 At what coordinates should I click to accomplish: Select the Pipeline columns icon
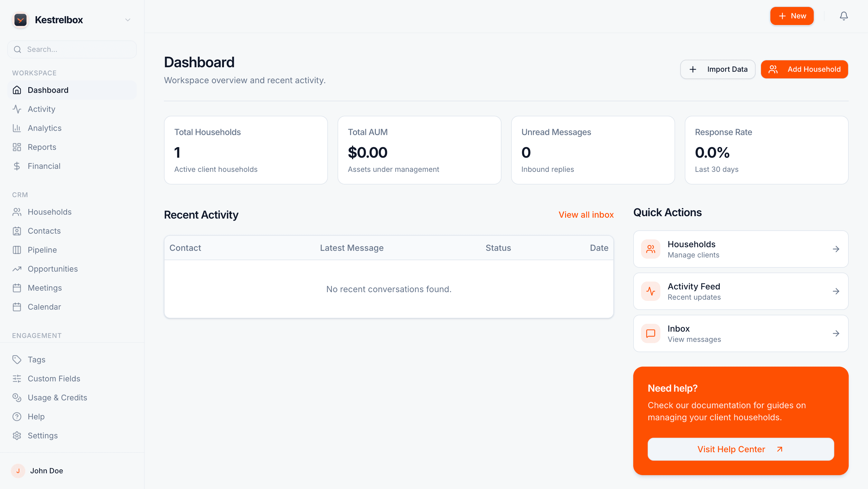tap(17, 250)
